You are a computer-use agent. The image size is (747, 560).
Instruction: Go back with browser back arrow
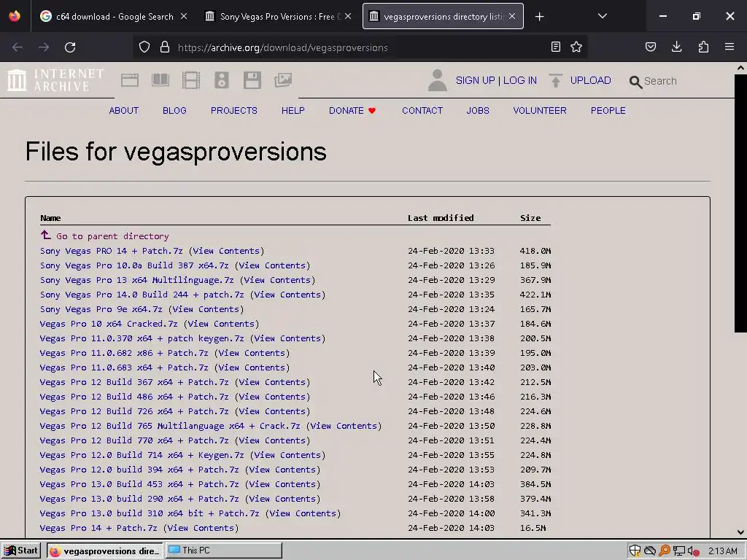point(18,47)
